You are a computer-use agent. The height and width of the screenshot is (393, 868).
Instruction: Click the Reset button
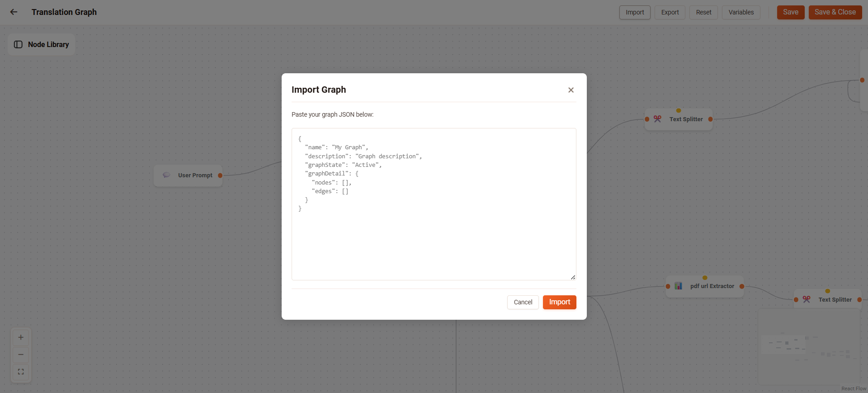click(703, 12)
